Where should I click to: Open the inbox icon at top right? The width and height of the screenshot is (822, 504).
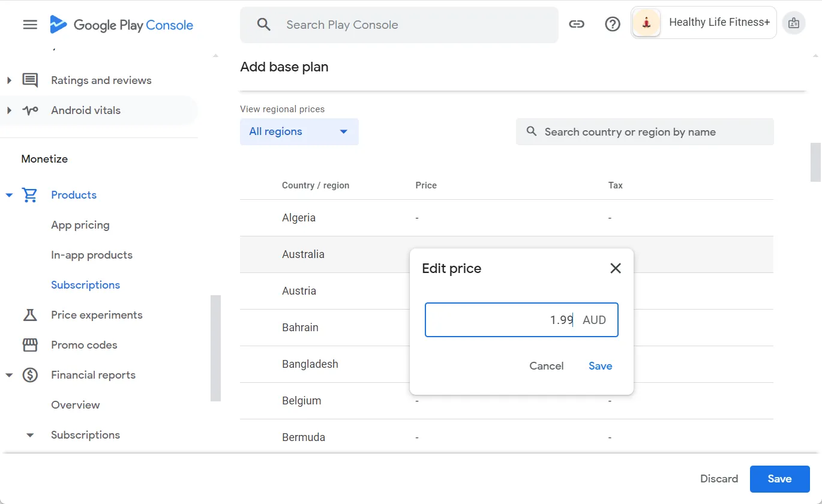(x=794, y=23)
